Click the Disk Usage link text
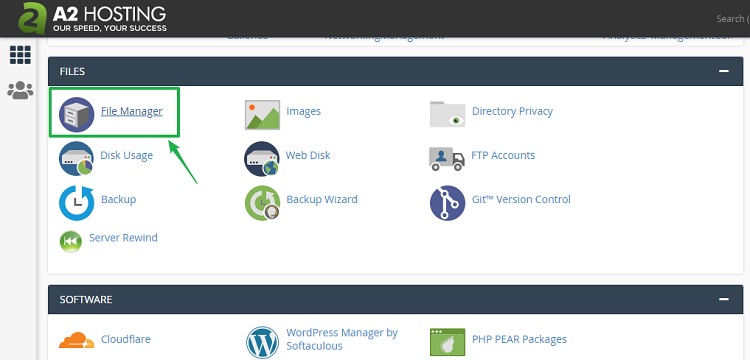 (x=126, y=155)
